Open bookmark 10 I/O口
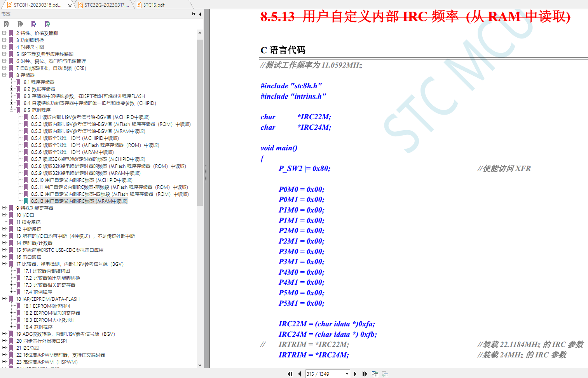588x378 pixels. (x=25, y=215)
